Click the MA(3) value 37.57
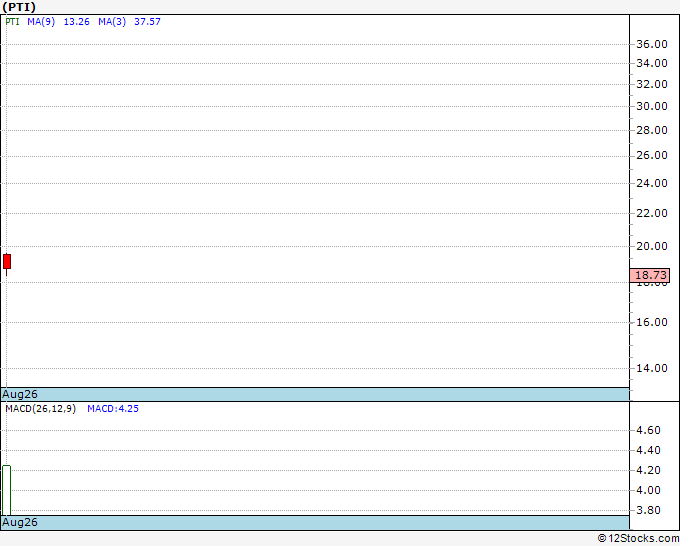680x546 pixels. [x=147, y=22]
